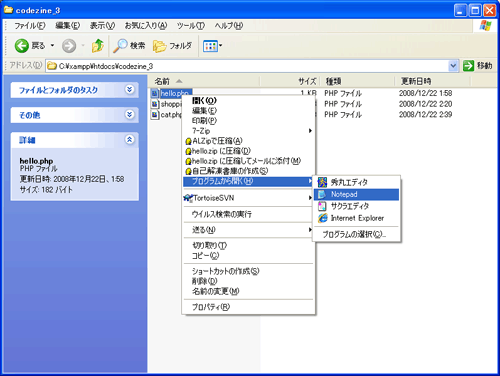Open the 編集(E) menu in the menu bar

67,26
